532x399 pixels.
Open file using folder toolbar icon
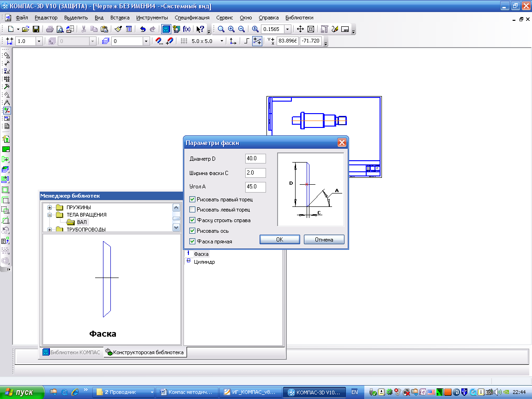coord(26,29)
